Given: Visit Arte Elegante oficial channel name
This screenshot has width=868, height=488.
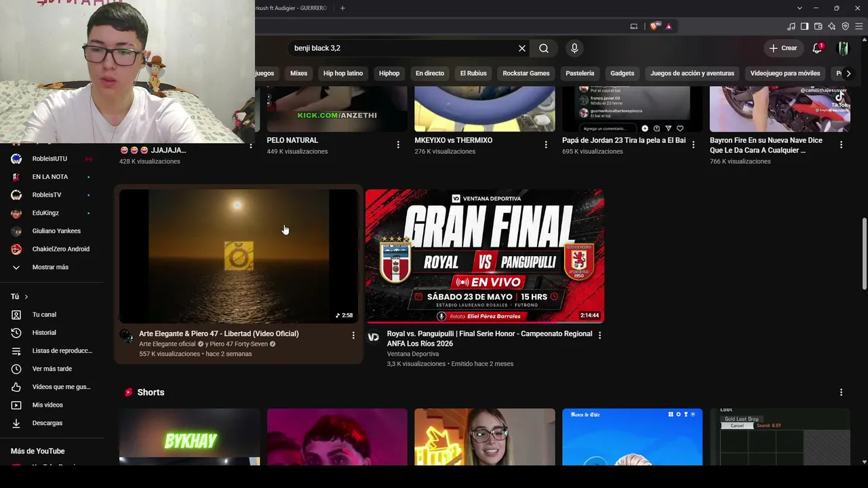Looking at the screenshot, I should click(167, 344).
